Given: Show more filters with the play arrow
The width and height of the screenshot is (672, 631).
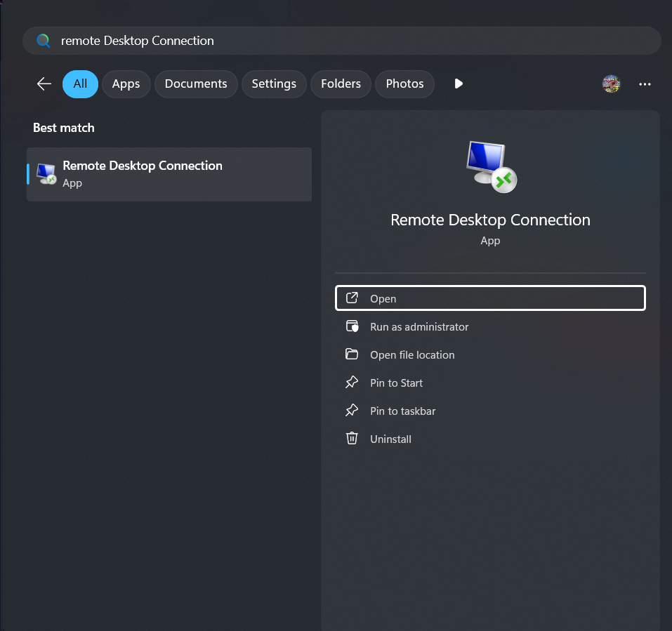Looking at the screenshot, I should point(458,84).
